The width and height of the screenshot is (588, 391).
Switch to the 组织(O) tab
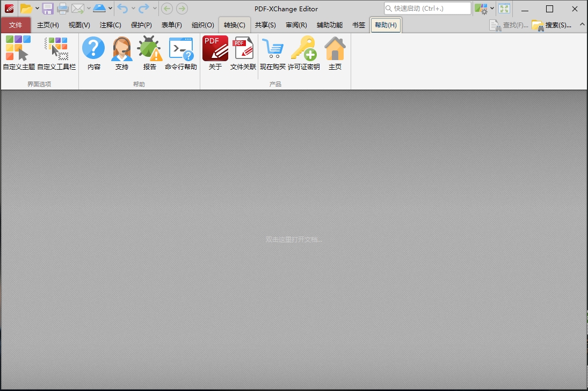coord(202,25)
